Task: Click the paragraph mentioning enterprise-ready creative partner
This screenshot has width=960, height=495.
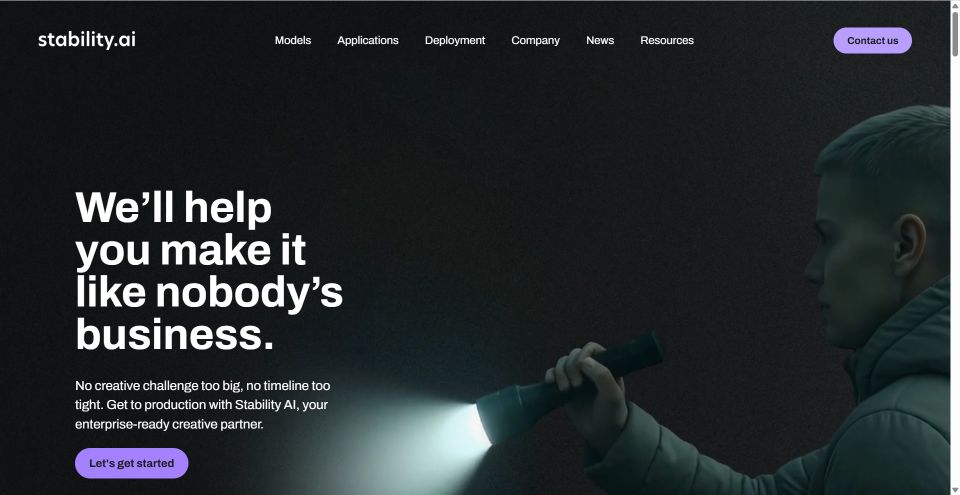Action: coord(203,405)
